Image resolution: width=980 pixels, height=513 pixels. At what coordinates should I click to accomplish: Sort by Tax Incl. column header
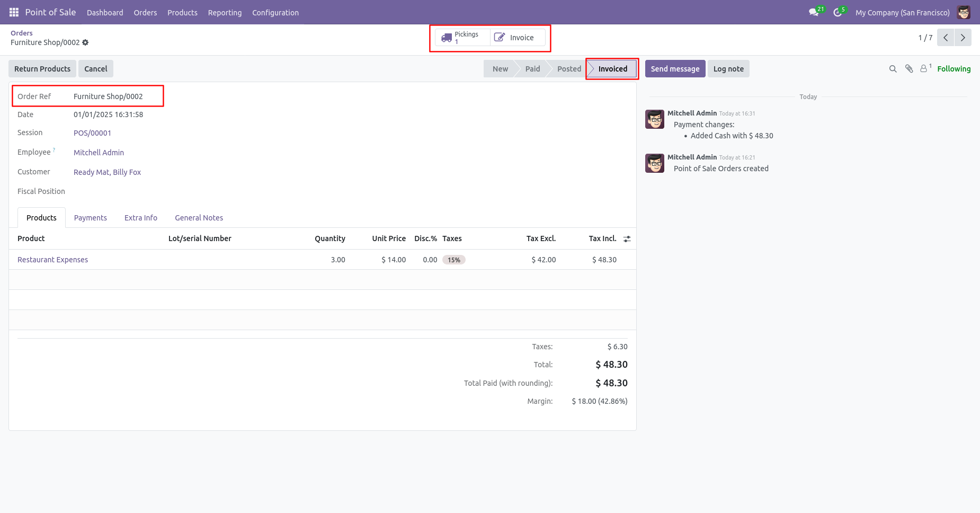[x=602, y=238]
